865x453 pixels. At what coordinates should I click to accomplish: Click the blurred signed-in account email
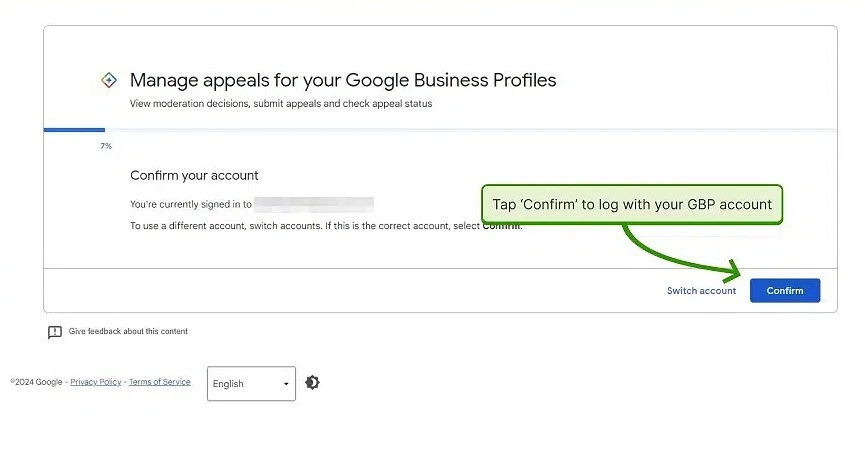[314, 204]
